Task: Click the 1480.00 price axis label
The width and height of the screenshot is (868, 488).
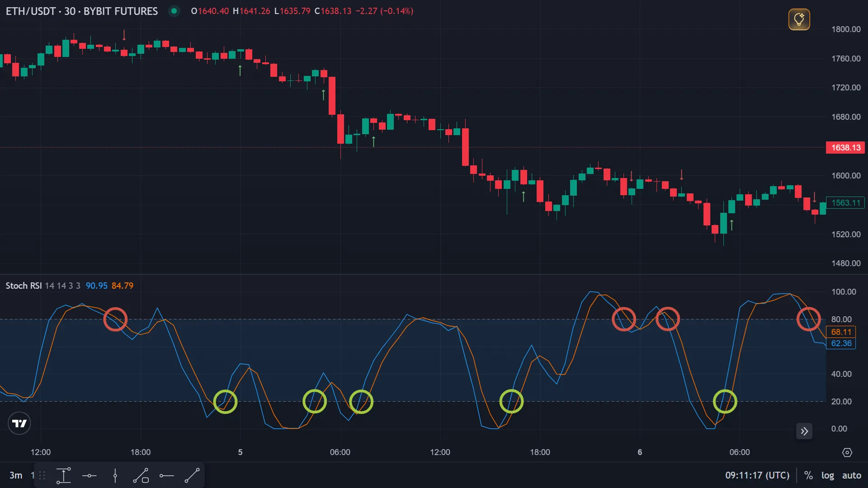Action: click(846, 263)
